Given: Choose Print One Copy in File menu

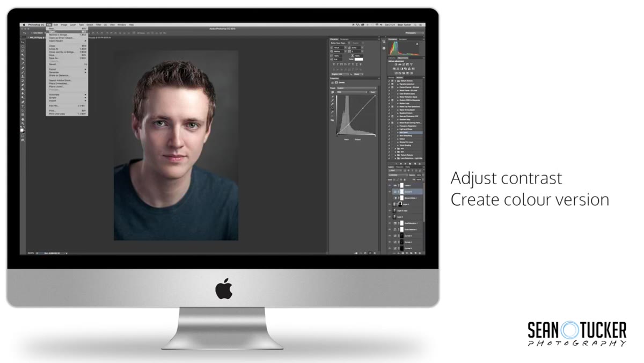Looking at the screenshot, I should (67, 114).
